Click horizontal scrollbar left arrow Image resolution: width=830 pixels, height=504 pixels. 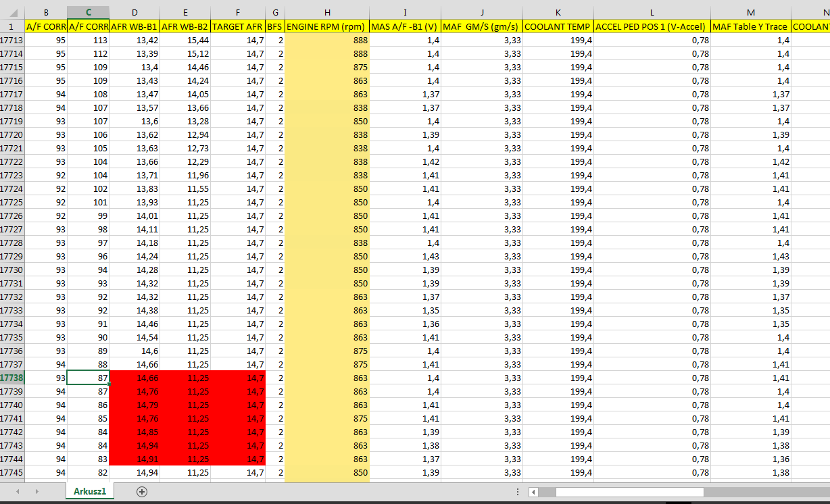point(533,492)
